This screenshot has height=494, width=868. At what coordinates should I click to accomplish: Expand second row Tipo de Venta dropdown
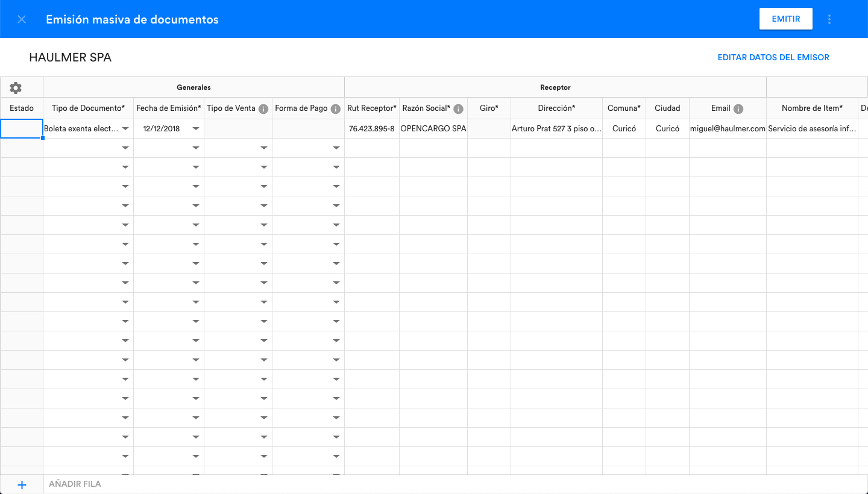264,148
